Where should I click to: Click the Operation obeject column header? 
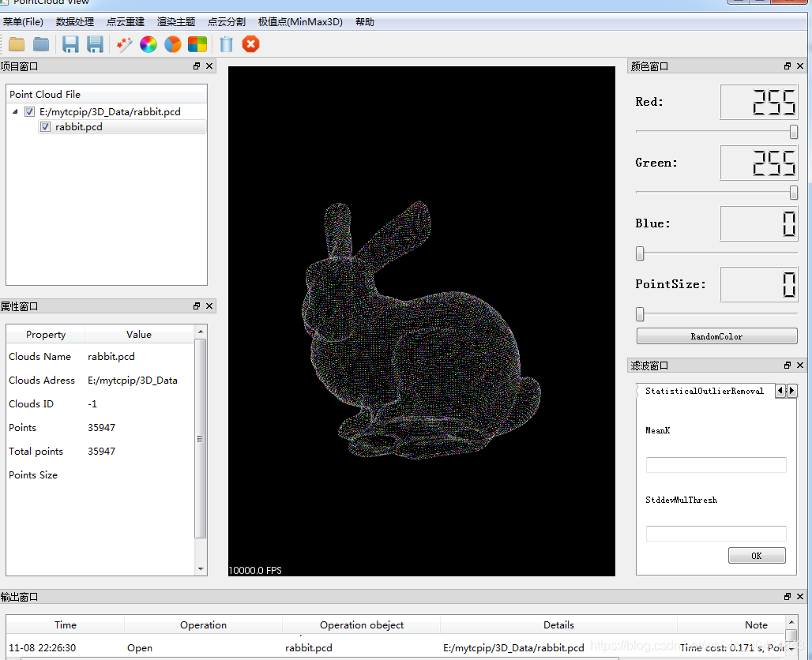(362, 624)
